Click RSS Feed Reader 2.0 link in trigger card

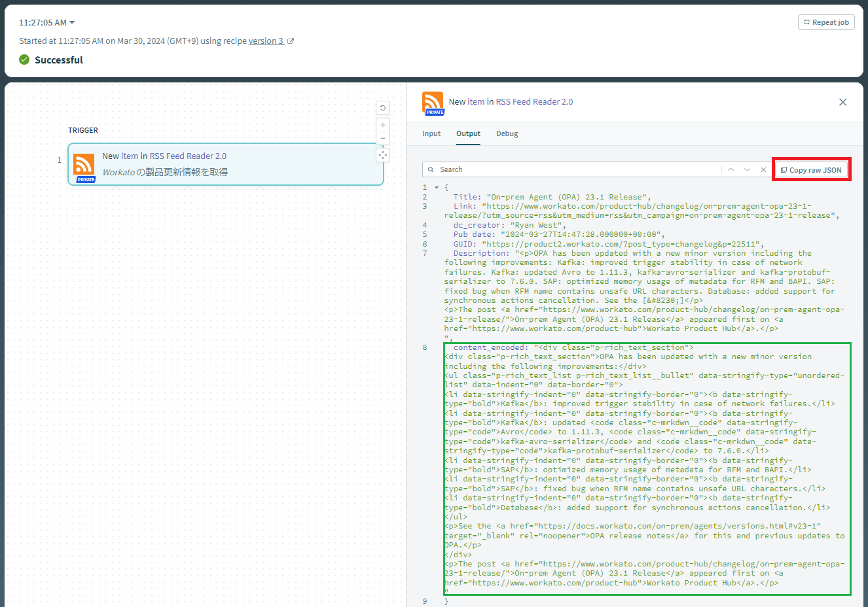[188, 156]
